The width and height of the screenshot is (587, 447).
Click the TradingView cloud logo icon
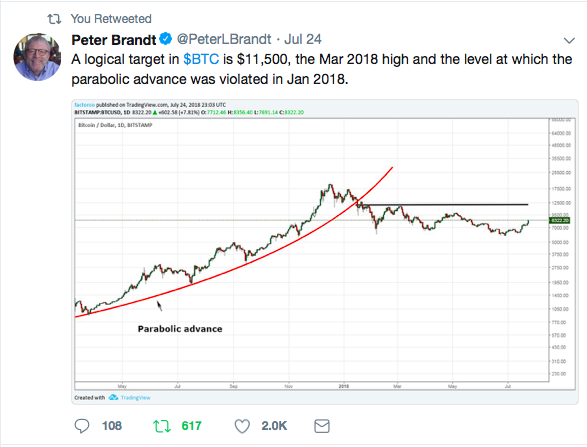[x=113, y=397]
